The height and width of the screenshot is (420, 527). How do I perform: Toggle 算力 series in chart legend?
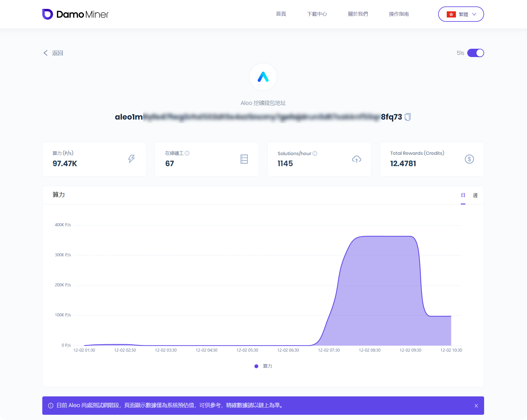pos(263,366)
